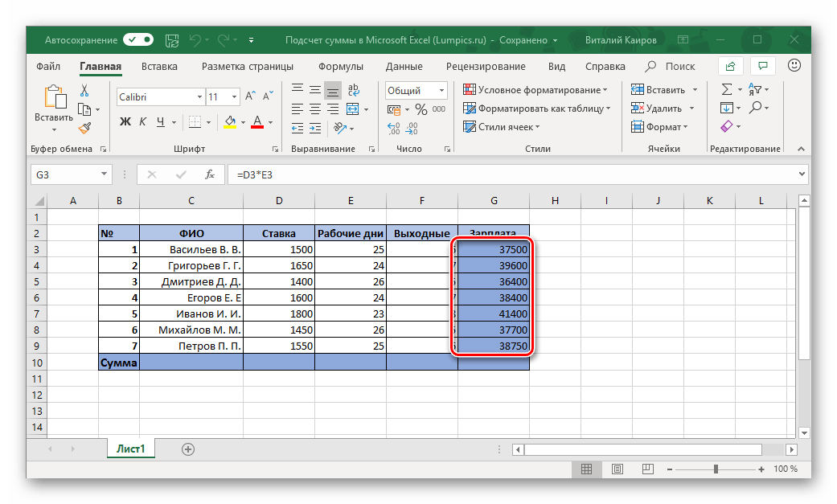Image resolution: width=837 pixels, height=504 pixels.
Task: Click the Вставить paste button
Action: point(54,103)
